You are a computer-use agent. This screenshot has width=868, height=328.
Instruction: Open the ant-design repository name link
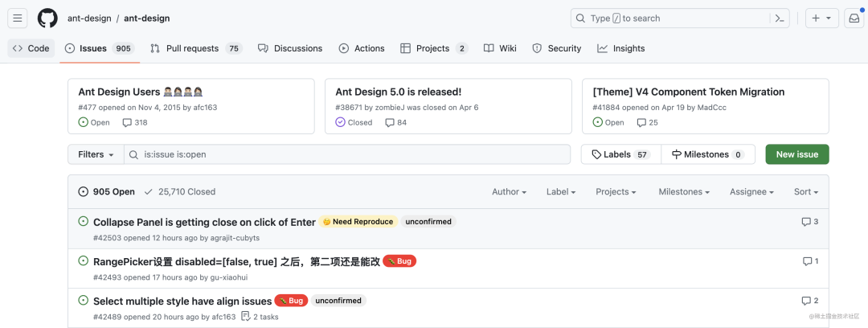pos(147,18)
